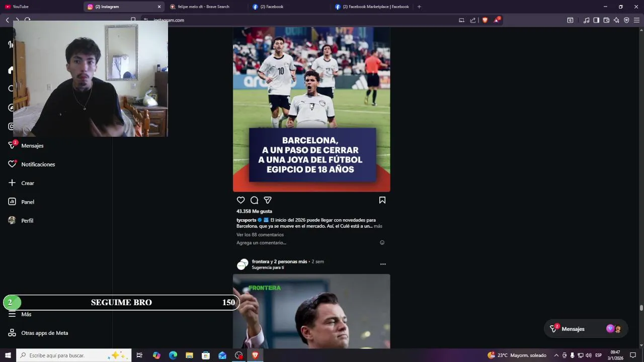This screenshot has width=644, height=362.
Task: Click the Brave Rewards triangle icon
Action: pyautogui.click(x=497, y=20)
